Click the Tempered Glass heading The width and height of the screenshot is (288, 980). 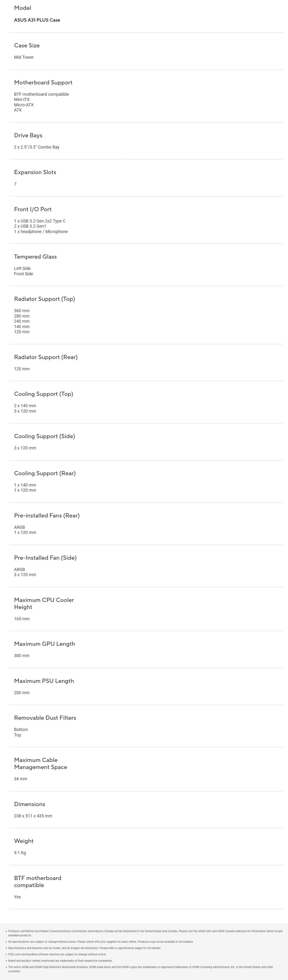35,257
